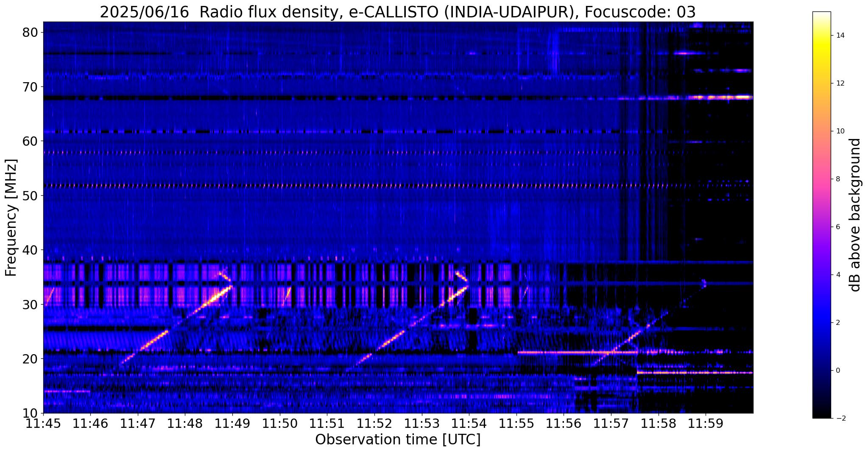
Task: Click the colorbar tick value 14
Action: (840, 36)
